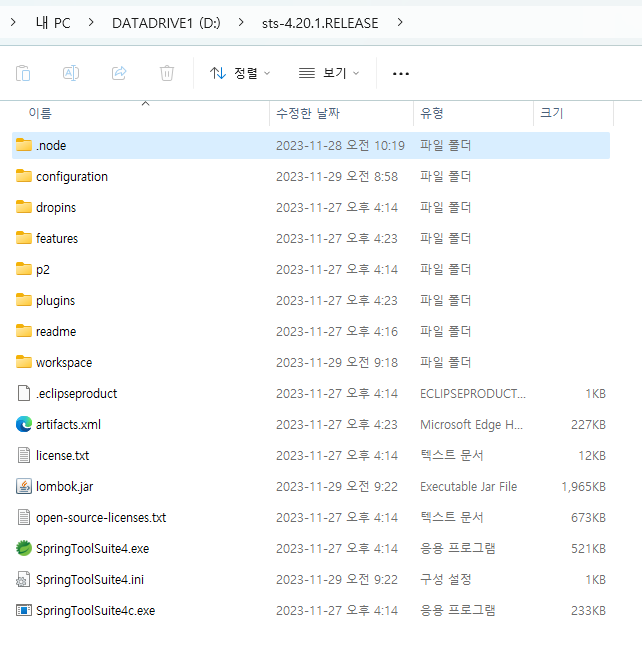Select the .node folder icon
This screenshot has height=671, width=642.
24,145
